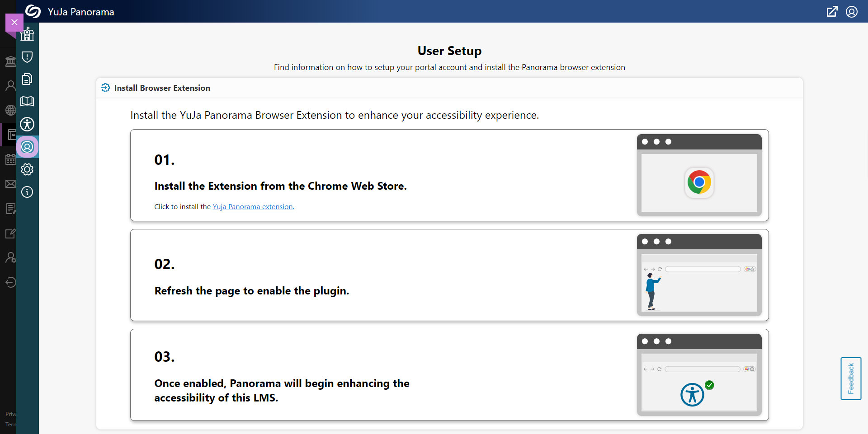Click the logout arrow icon in dark sidebar
The image size is (868, 434).
10,282
